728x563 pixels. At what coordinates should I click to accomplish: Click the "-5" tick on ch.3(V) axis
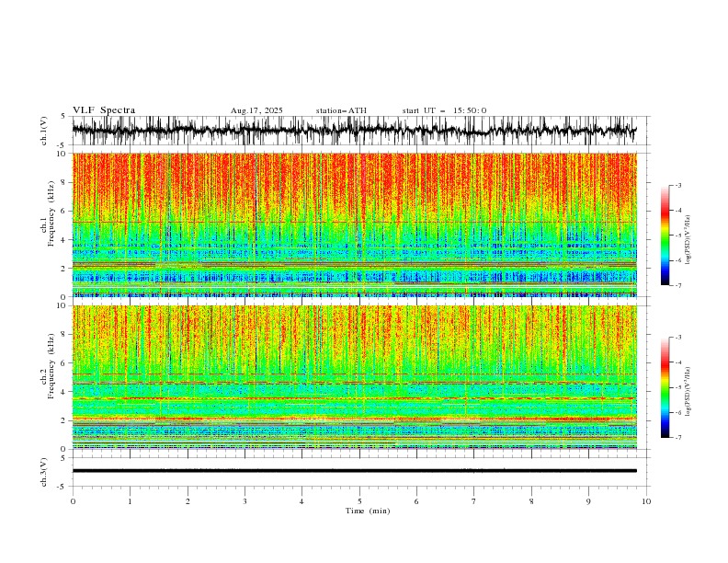coord(63,487)
